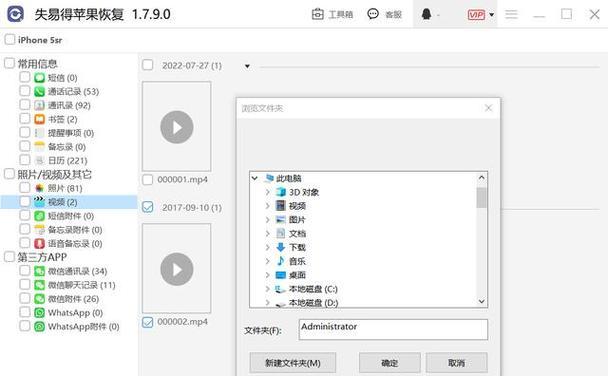The width and height of the screenshot is (608, 376).
Task: Click the 微信聊天记录 WeChat icon
Action: tap(40, 285)
